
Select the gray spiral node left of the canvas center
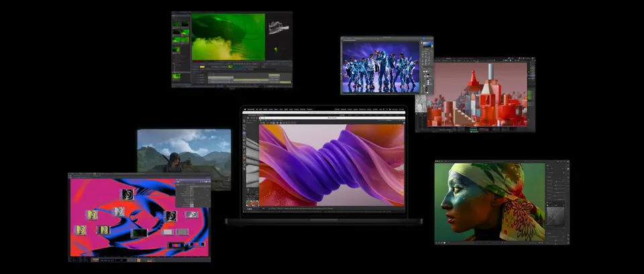(x=119, y=212)
